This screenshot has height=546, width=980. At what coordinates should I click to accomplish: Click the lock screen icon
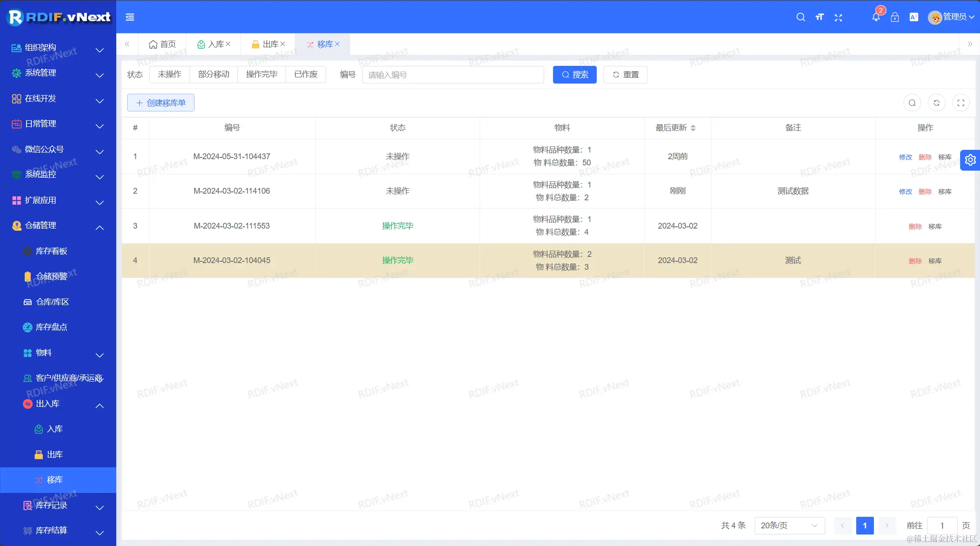(x=895, y=17)
